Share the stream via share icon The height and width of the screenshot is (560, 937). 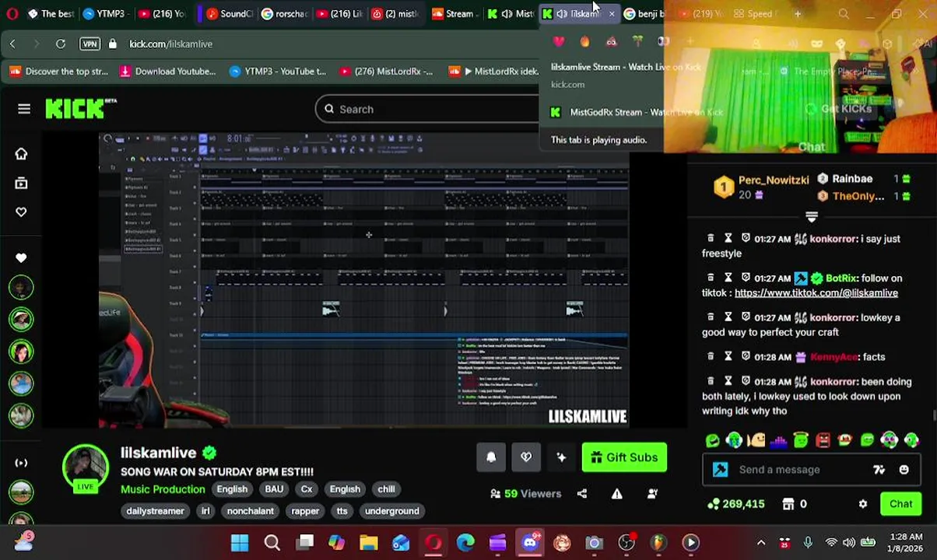pos(582,494)
